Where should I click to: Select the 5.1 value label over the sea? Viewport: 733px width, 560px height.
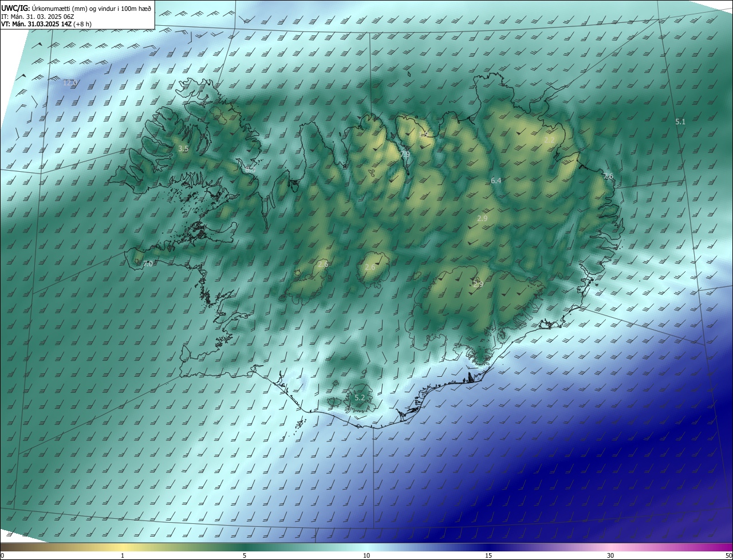(x=680, y=121)
